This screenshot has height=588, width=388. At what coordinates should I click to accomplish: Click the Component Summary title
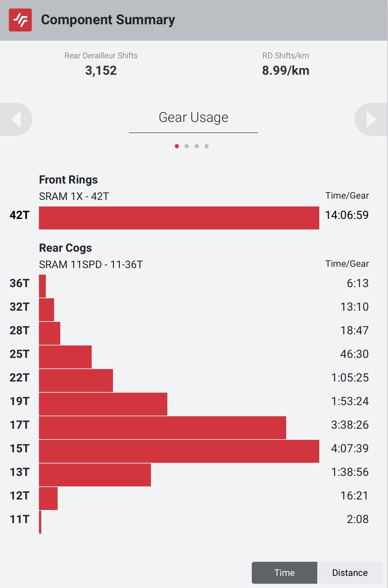108,20
